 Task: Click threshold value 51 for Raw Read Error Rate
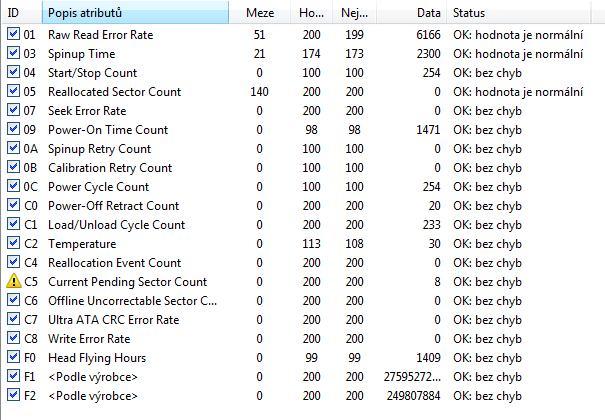coord(259,35)
